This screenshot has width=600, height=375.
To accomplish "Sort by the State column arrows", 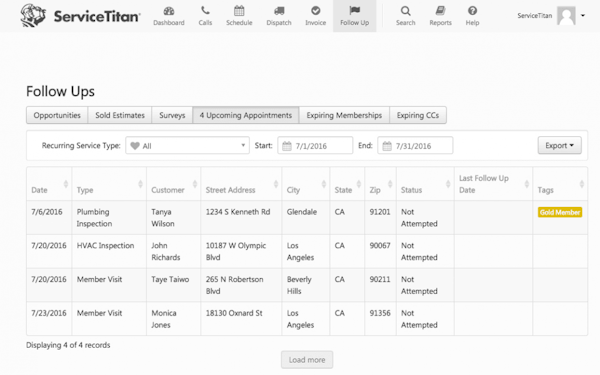I will pos(359,184).
